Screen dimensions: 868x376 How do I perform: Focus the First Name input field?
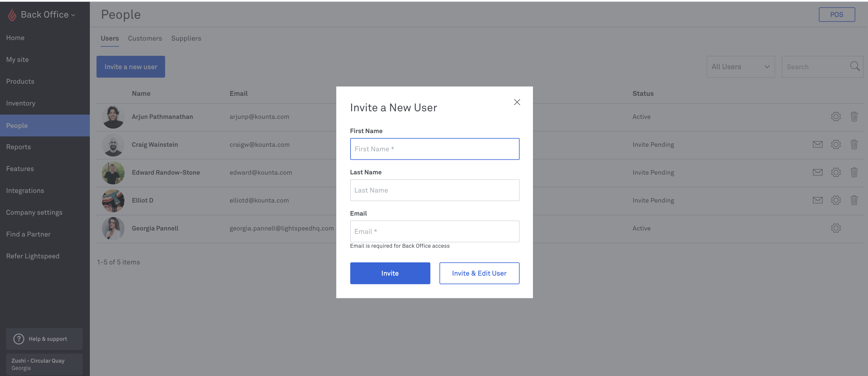(435, 149)
